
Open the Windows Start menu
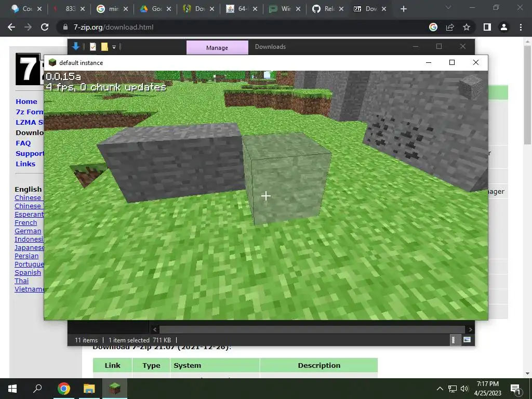(12, 389)
